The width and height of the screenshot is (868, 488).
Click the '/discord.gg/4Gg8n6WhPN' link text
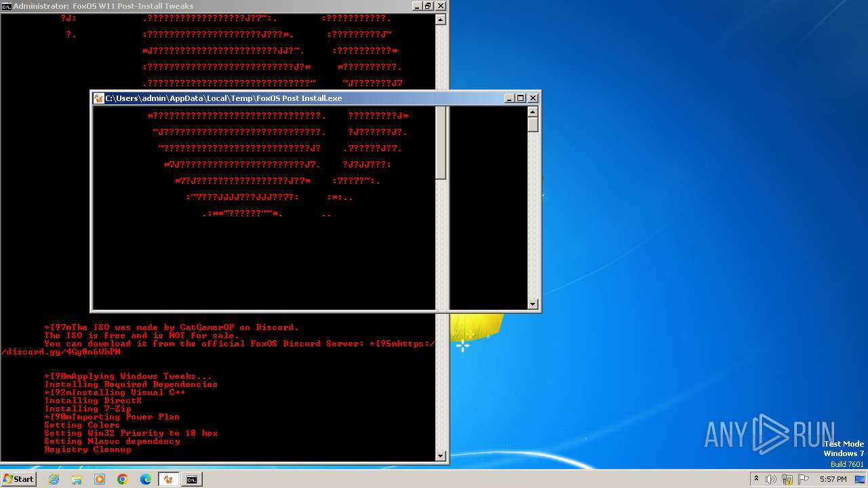[61, 352]
